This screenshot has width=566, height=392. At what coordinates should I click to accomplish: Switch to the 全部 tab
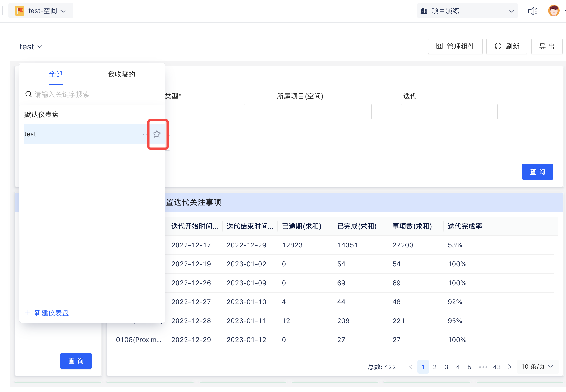click(56, 74)
